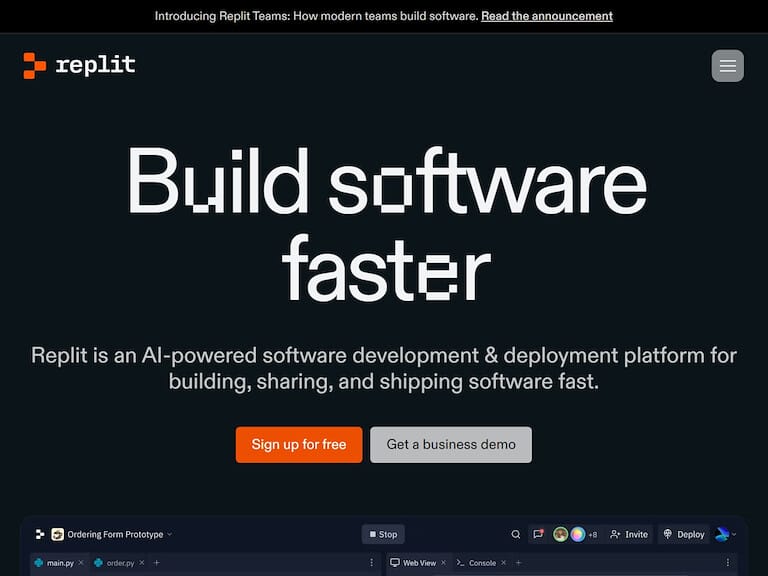Open the three-dot menu beside the Console tab

(736, 563)
